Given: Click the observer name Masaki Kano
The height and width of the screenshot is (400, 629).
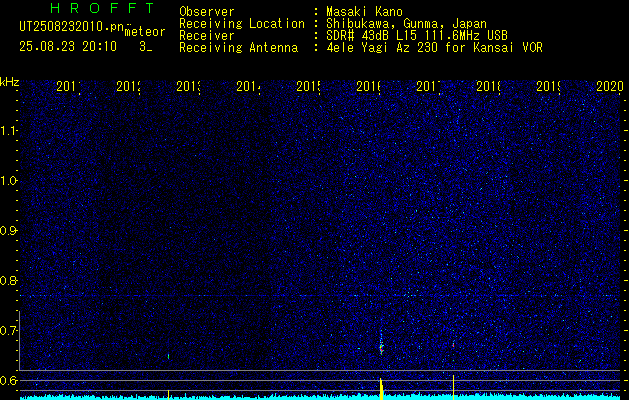Looking at the screenshot, I should (364, 12).
